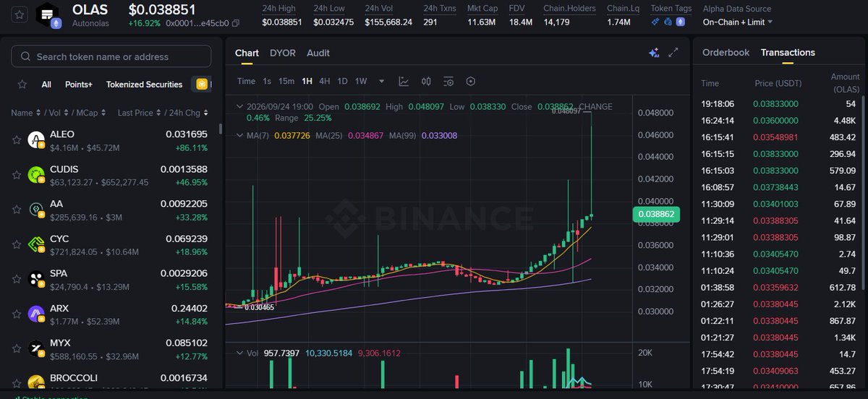Open the Alpha Data Source dropdown
Screen dimensions: 868x399
(738, 22)
